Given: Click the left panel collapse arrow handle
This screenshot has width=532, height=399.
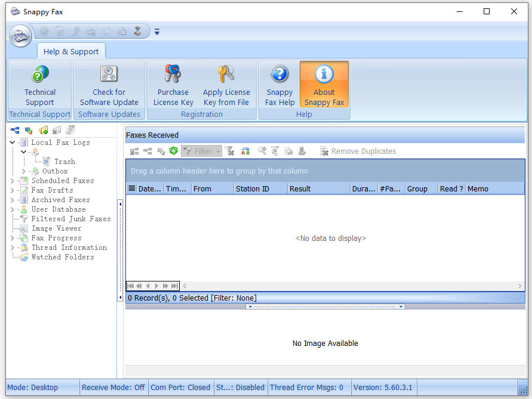Looking at the screenshot, I should tap(120, 251).
